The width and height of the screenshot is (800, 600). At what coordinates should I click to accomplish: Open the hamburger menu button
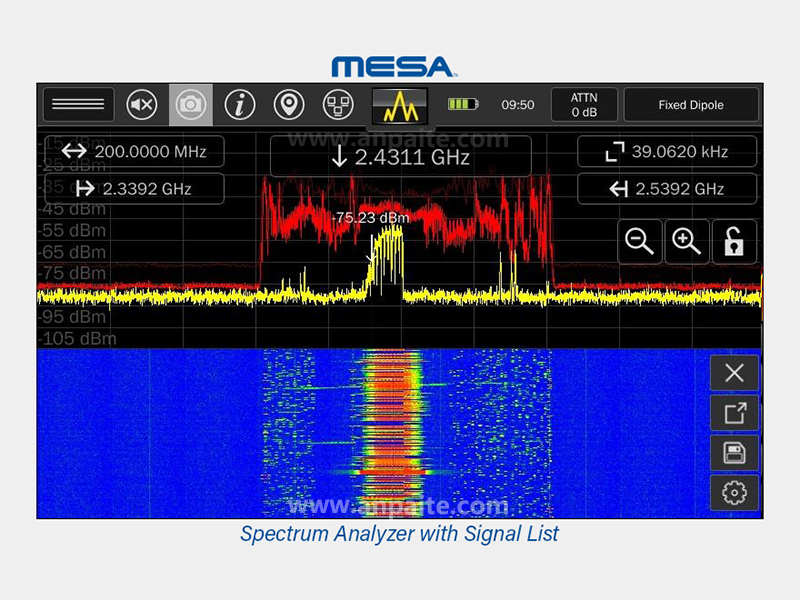pos(77,104)
